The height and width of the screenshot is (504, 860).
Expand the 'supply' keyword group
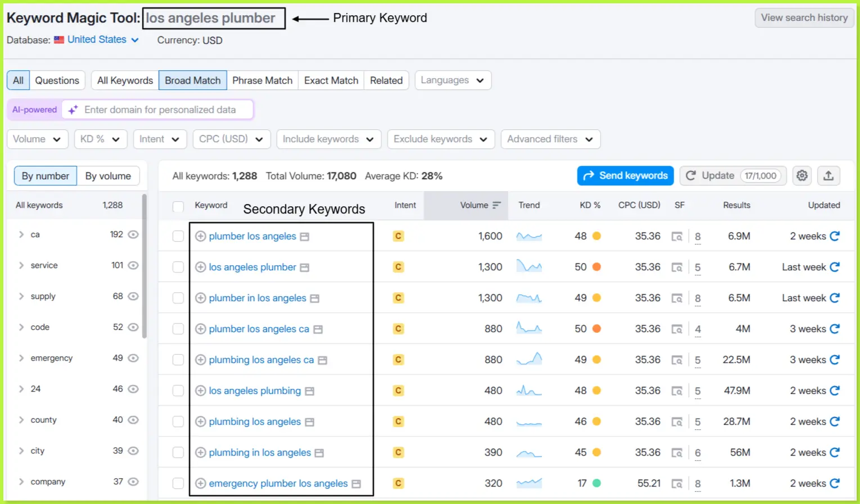tap(21, 296)
